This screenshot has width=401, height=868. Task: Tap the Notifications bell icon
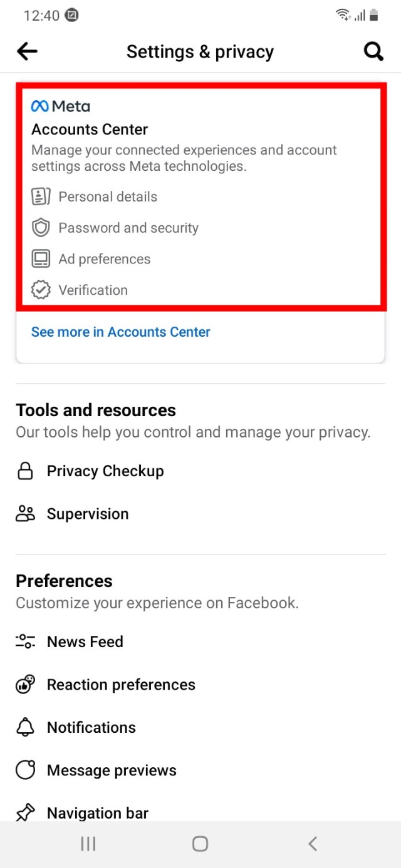[25, 727]
